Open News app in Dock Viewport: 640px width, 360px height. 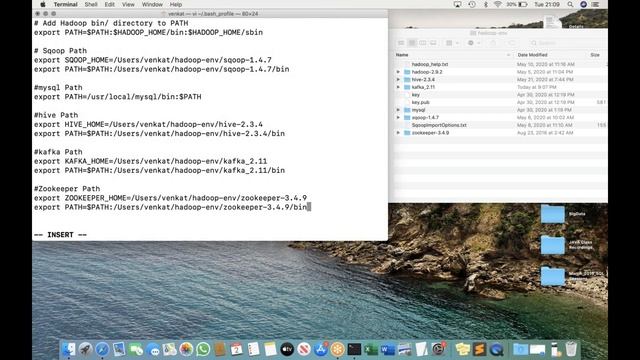[x=304, y=349]
